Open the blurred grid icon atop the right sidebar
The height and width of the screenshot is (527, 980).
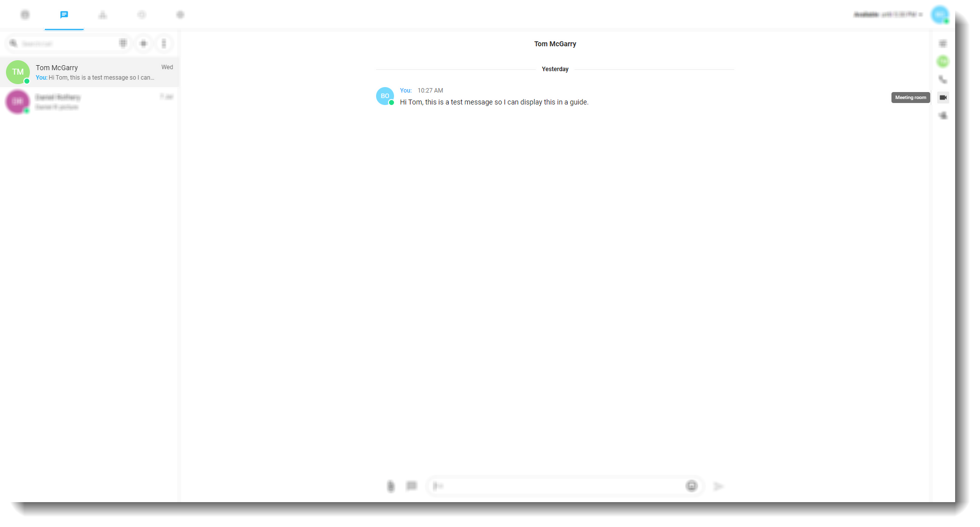[943, 44]
